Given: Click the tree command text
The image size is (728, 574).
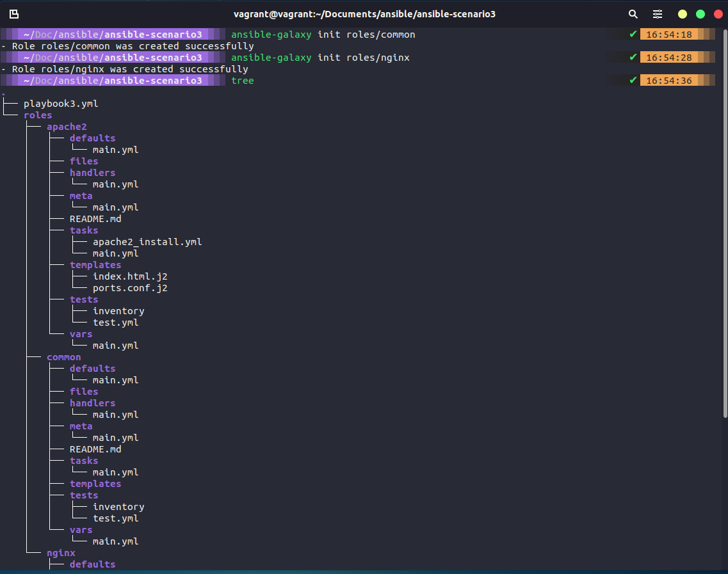Looking at the screenshot, I should (242, 80).
